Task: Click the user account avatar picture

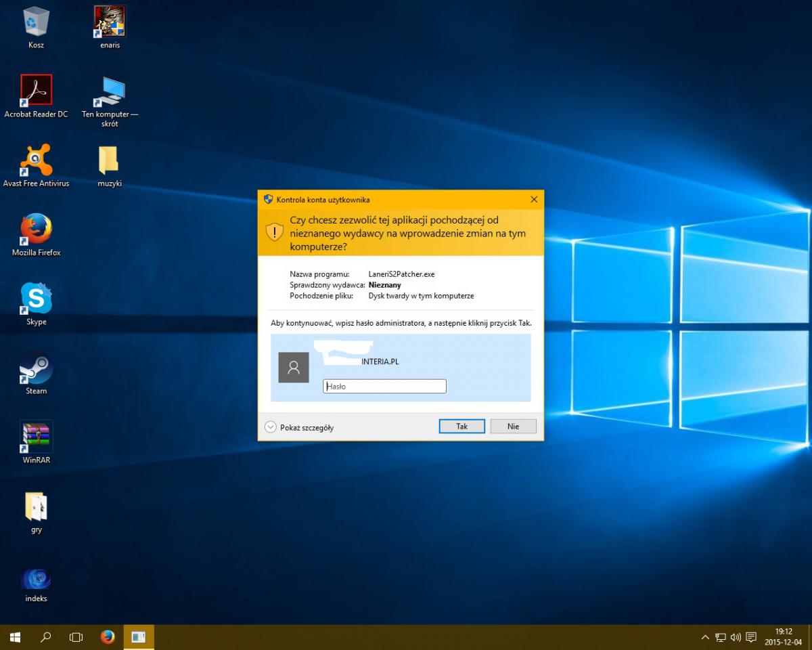Action: (294, 368)
